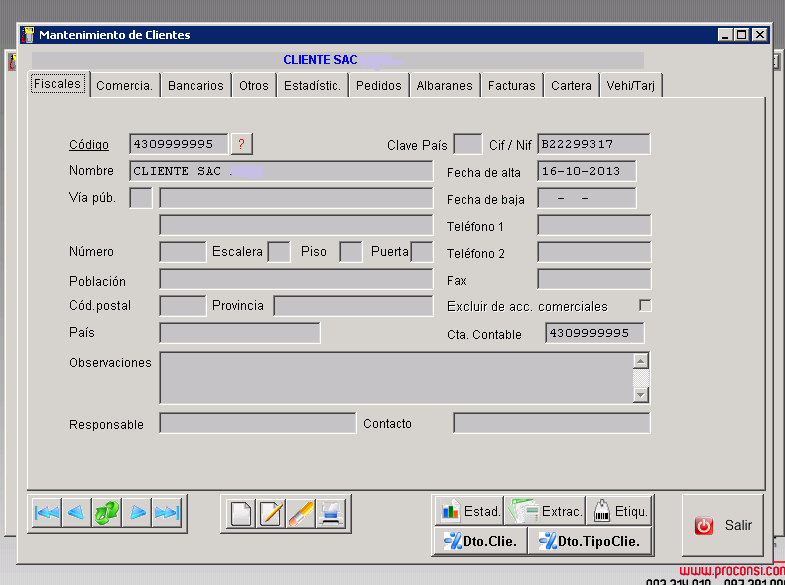
Task: Click the Cif / Nif field
Action: pos(594,144)
